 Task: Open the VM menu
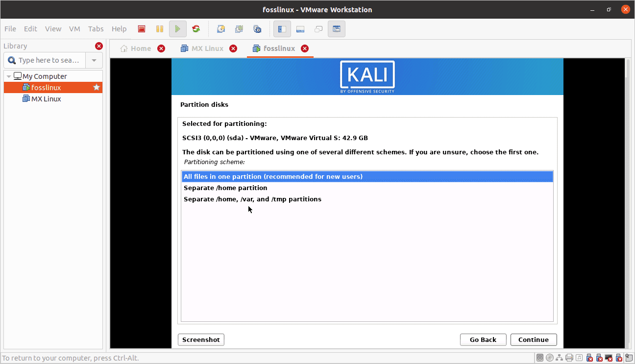tap(74, 29)
